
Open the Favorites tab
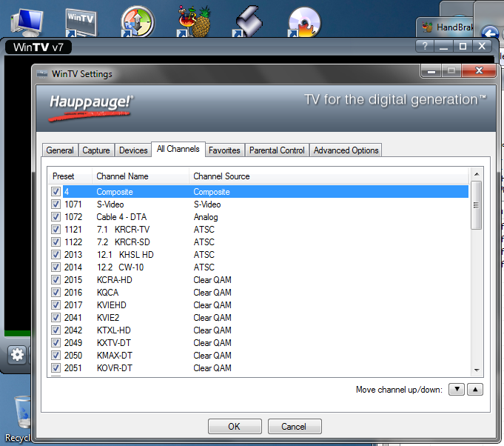(x=224, y=150)
